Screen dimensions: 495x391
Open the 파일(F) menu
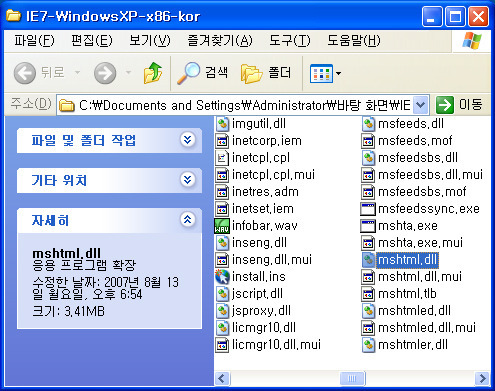pyautogui.click(x=34, y=41)
